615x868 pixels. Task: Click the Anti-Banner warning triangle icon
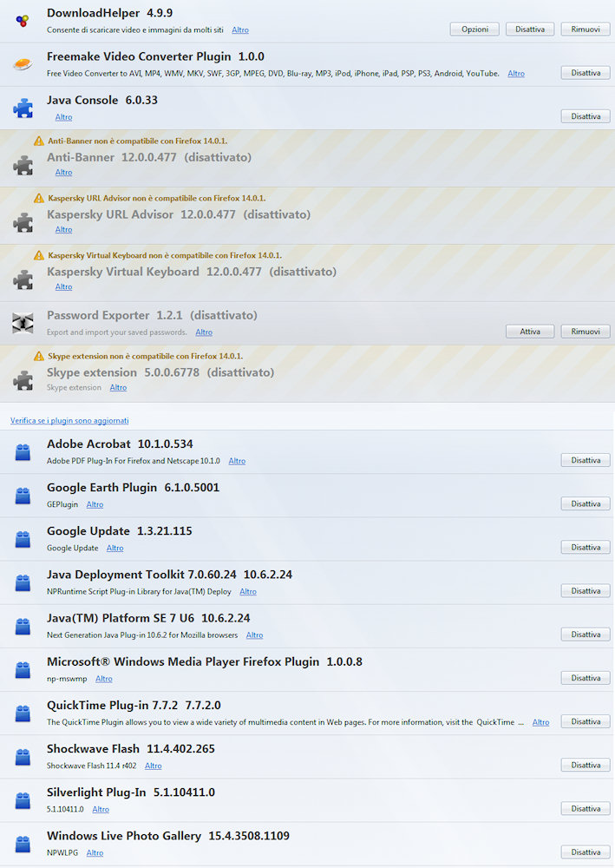(39, 141)
